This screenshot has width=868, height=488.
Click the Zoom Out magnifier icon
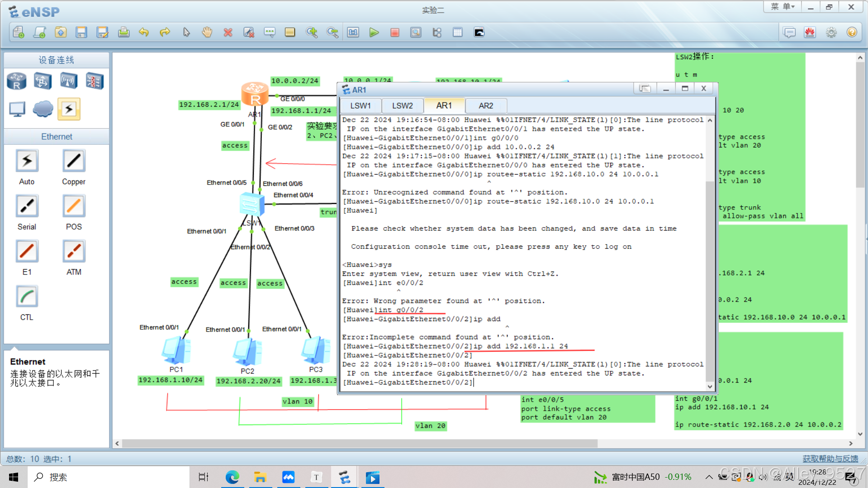click(332, 32)
